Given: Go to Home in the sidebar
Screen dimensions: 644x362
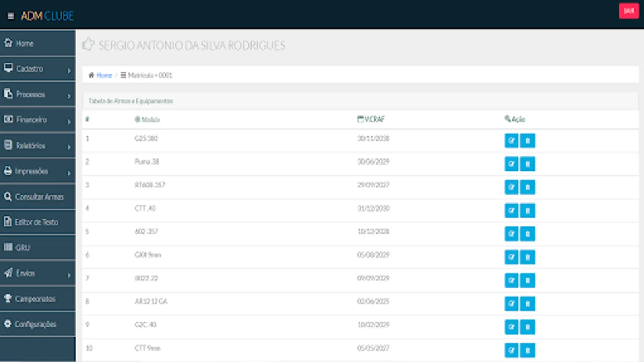Looking at the screenshot, I should tap(37, 43).
